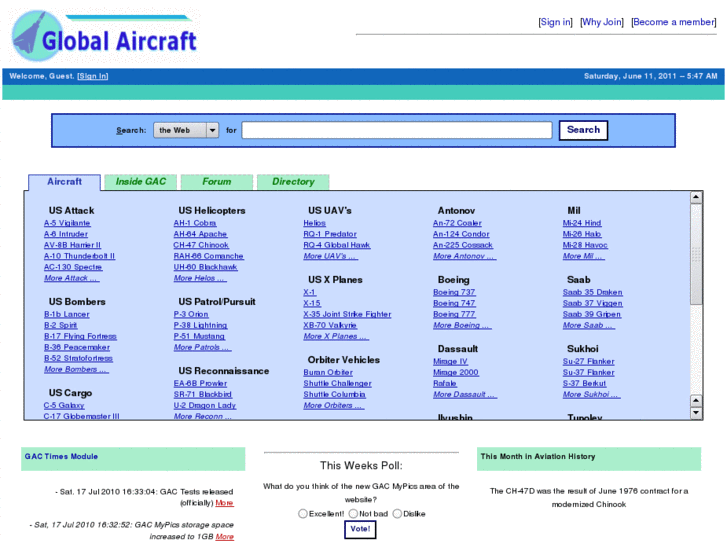Open SR-71 Blackbird link
The image size is (727, 545).
tap(203, 395)
